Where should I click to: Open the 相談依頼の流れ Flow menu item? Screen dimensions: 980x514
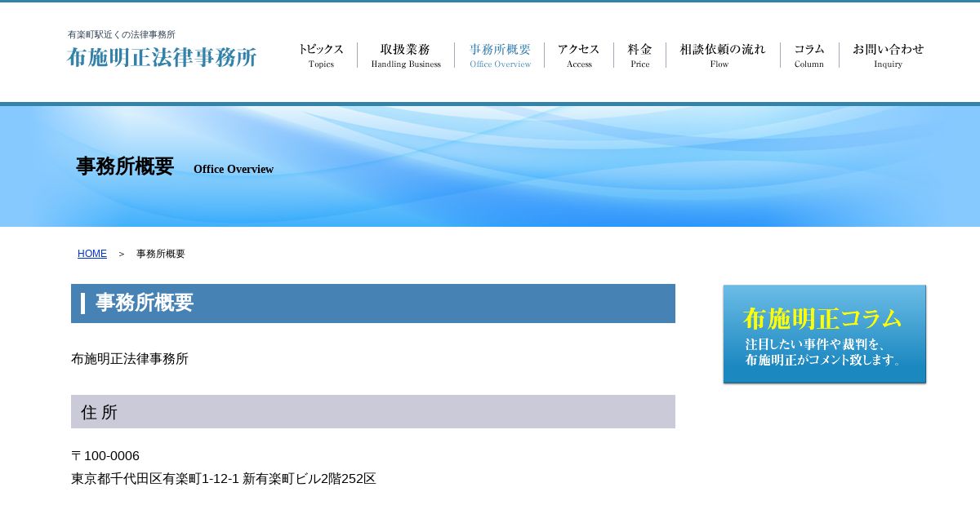[x=723, y=55]
